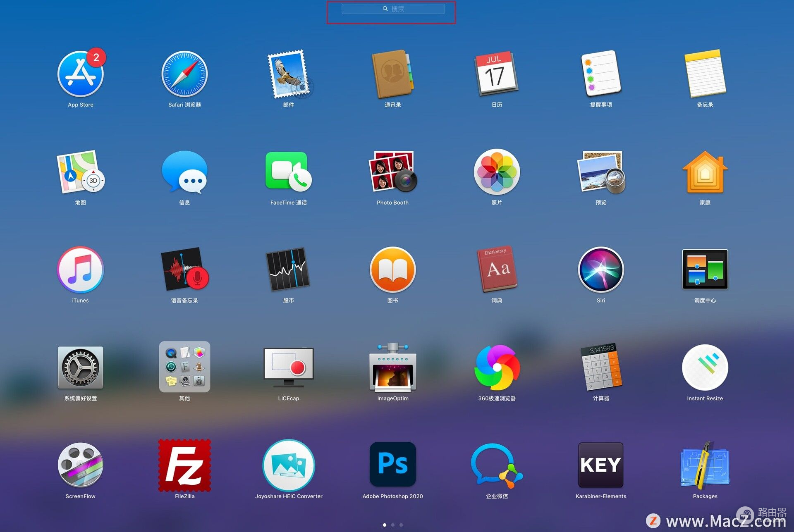Open the Dictionary app
The image size is (794, 532).
497,270
